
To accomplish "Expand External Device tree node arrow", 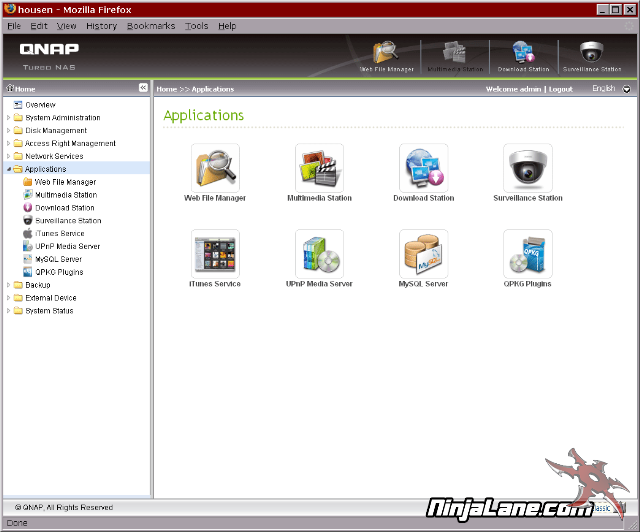I will pos(8,298).
